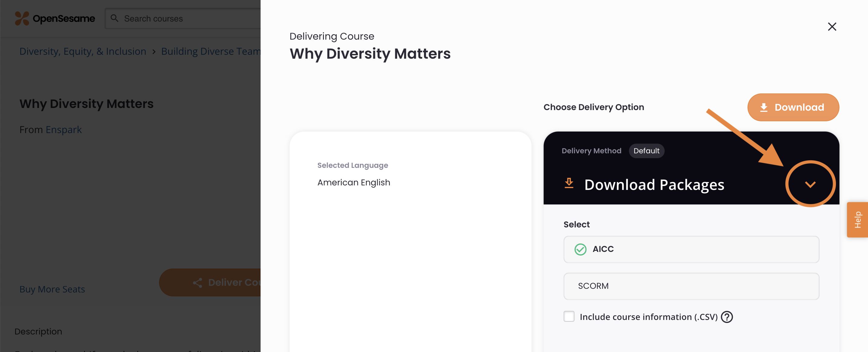Open Building Diverse Teams breadcrumb link
The width and height of the screenshot is (868, 352).
pyautogui.click(x=211, y=51)
